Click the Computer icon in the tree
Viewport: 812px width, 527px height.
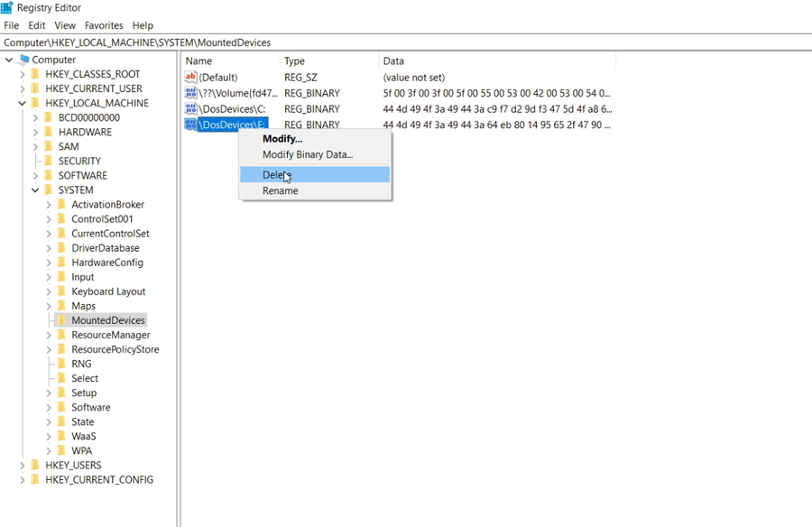pos(23,60)
